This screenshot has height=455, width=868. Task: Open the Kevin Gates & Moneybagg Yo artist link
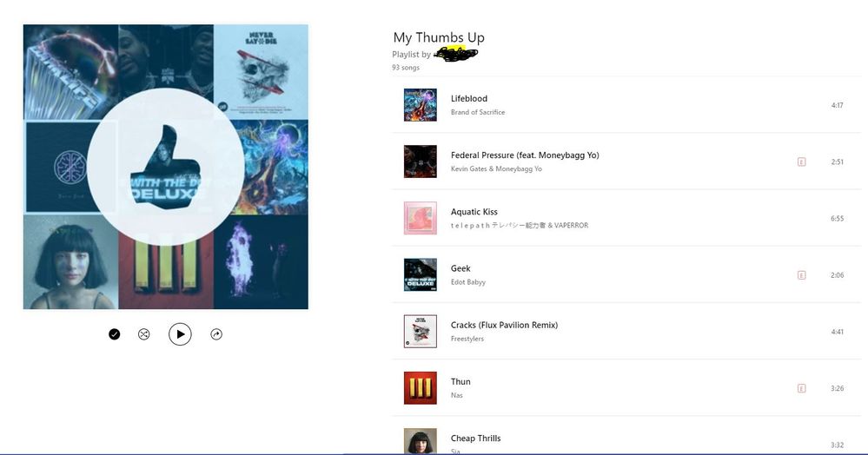tap(496, 168)
